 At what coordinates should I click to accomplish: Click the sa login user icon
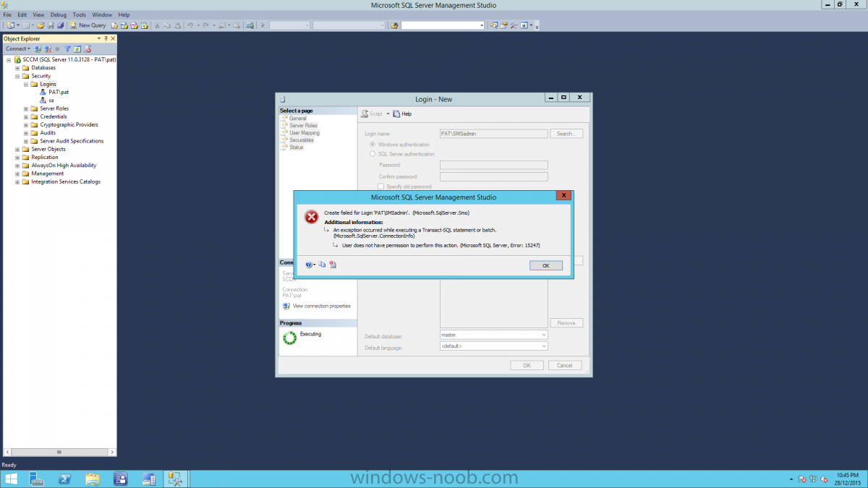[43, 100]
